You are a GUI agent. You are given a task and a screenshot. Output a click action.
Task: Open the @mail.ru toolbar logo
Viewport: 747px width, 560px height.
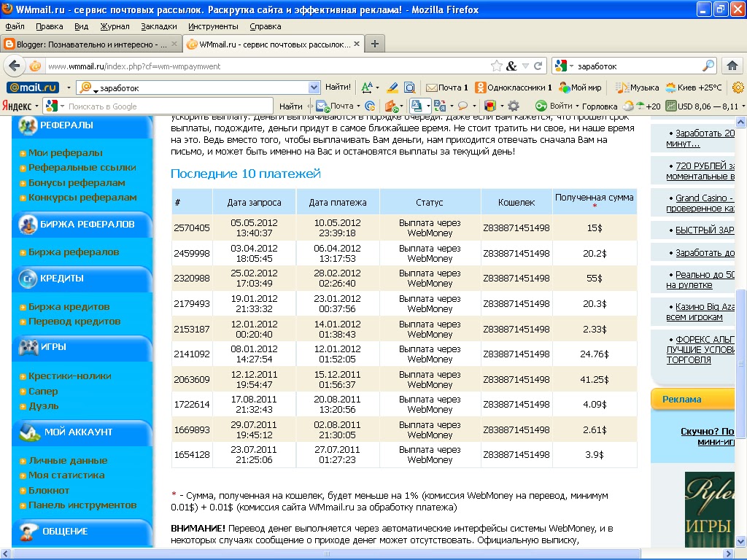32,87
